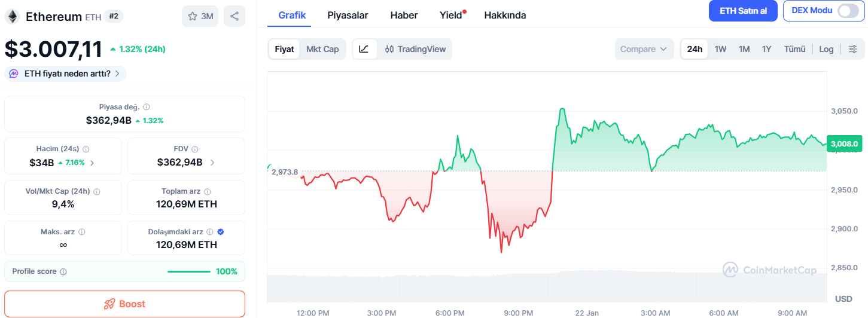This screenshot has width=868, height=318.
Task: Set chart range to 24h
Action: [695, 49]
